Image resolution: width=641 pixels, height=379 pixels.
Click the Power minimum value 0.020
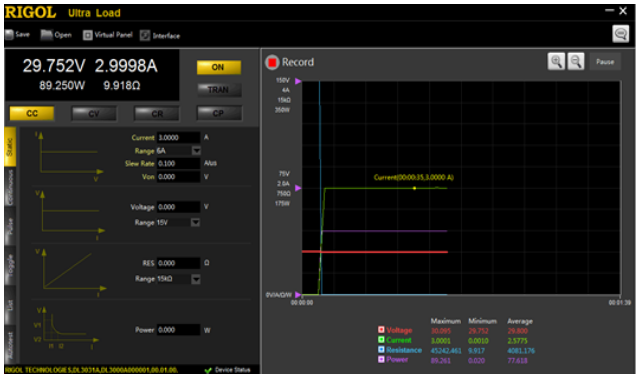tap(476, 360)
